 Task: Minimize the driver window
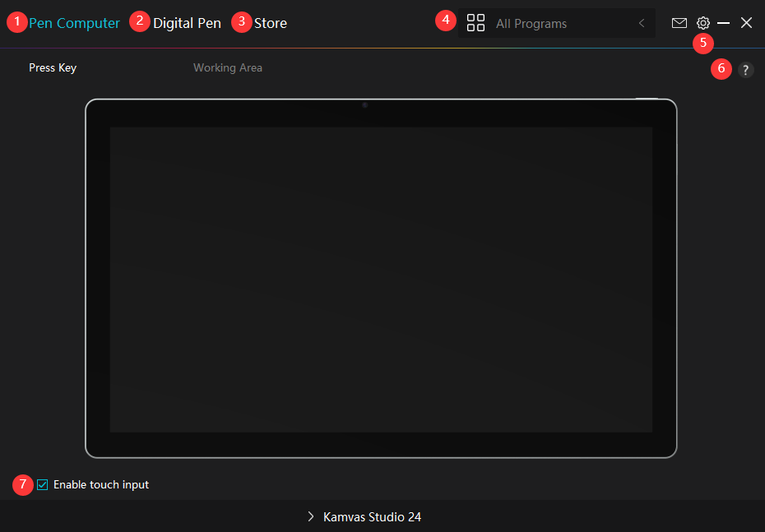point(724,23)
